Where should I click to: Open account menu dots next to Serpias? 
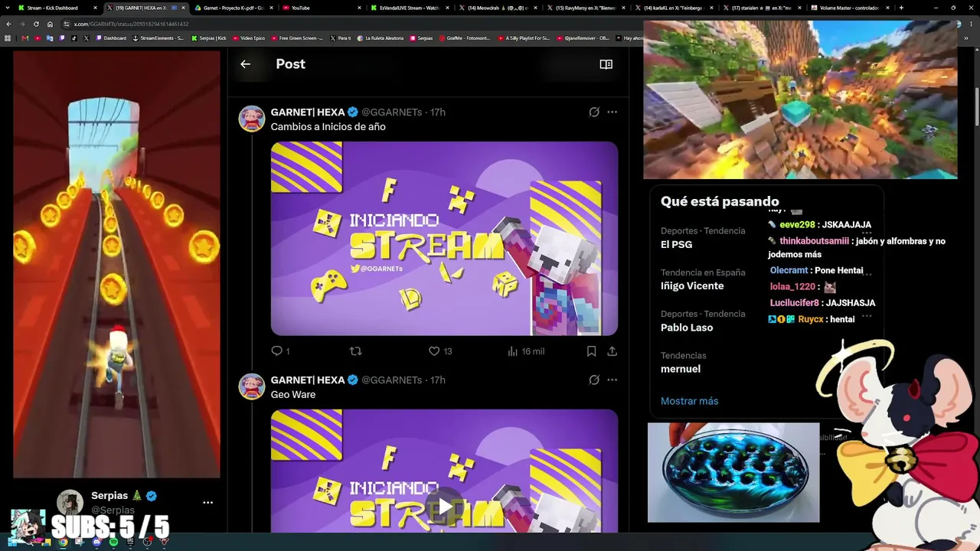[207, 503]
